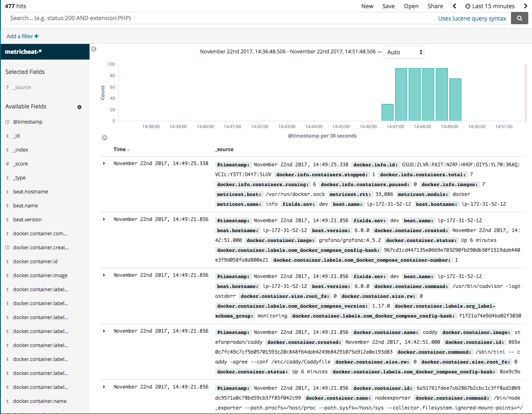Open the Save menu item
Viewport: 532px width, 414px height.
pyautogui.click(x=388, y=6)
